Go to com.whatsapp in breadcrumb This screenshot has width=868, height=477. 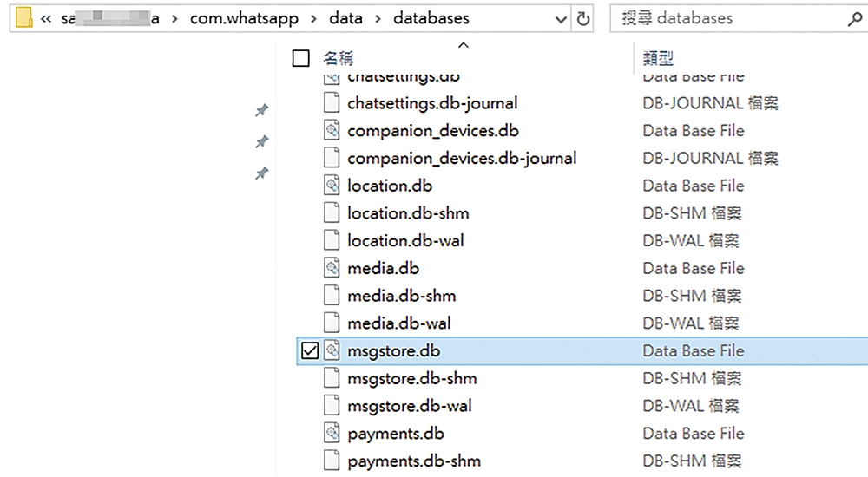(244, 19)
